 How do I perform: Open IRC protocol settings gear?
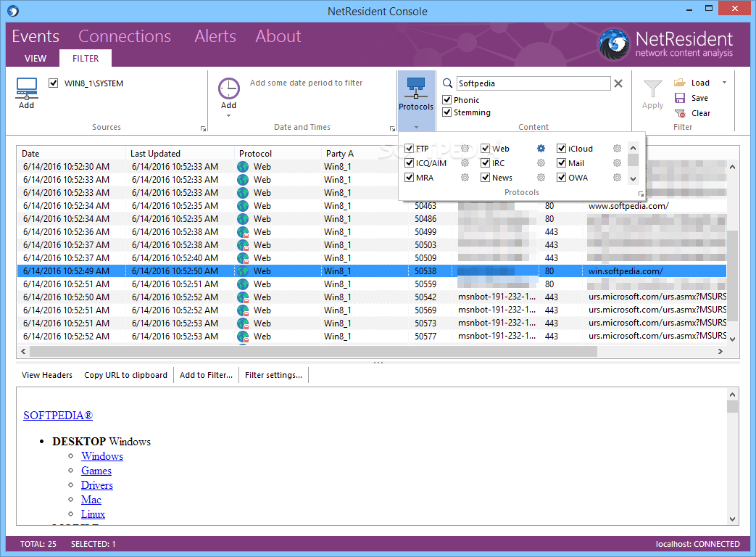[x=541, y=163]
